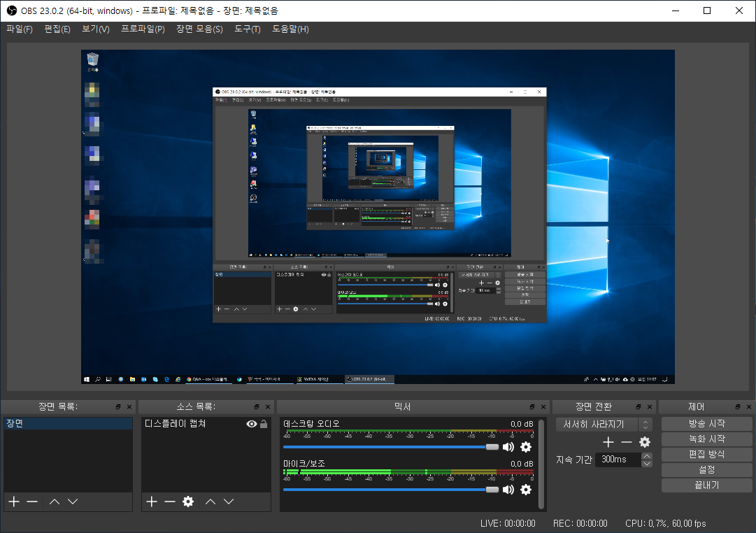Viewport: 756px width, 533px height.
Task: Undock the 소스 목록 panel
Action: [257, 407]
